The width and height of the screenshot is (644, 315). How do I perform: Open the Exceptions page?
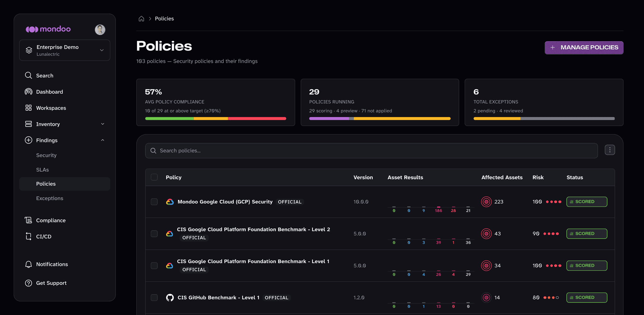pos(50,198)
